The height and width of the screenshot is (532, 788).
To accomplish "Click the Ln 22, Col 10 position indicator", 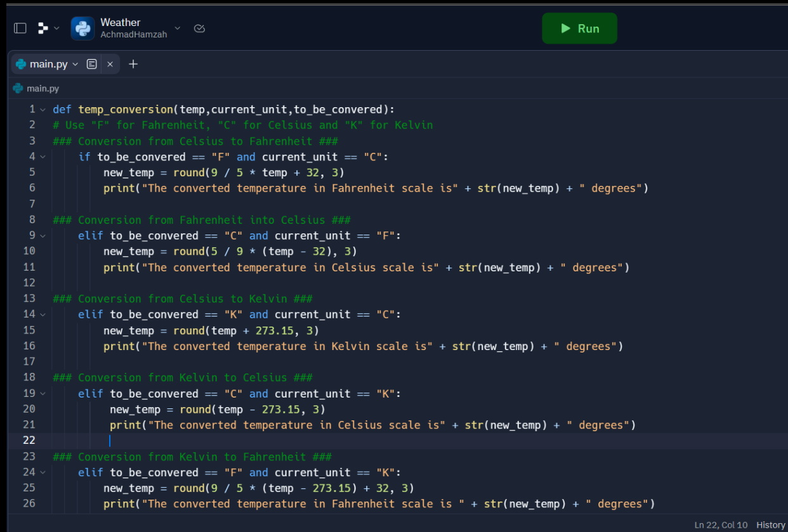I will (721, 524).
